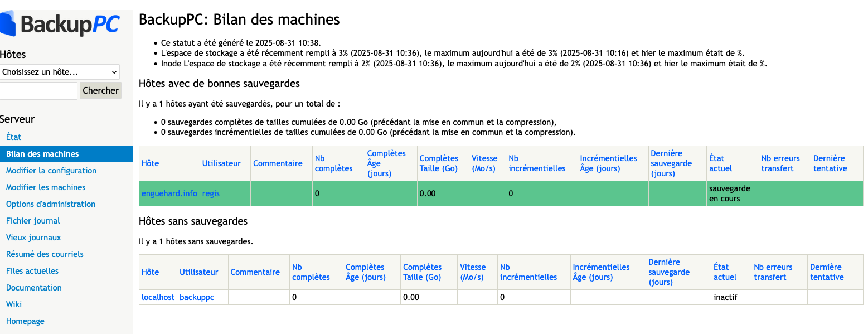
Task: Open the "Choisissez un hôte..." dropdown
Action: click(60, 72)
